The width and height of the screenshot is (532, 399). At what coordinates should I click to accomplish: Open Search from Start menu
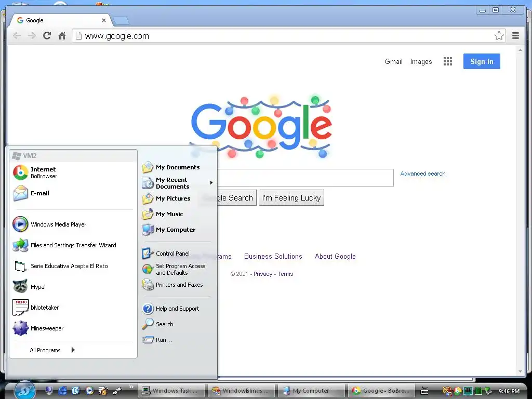tap(178, 324)
